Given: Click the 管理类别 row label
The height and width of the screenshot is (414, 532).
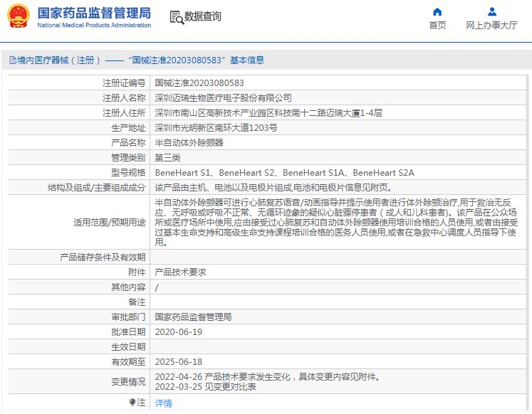Looking at the screenshot, I should (x=128, y=157).
